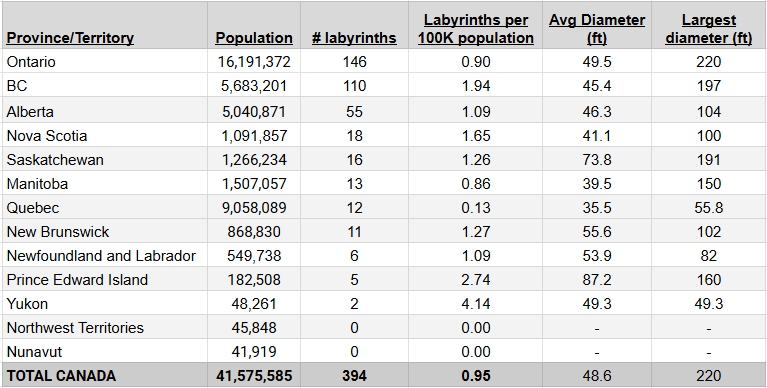Select the average diameter 87.2
The image size is (767, 388).
[597, 280]
